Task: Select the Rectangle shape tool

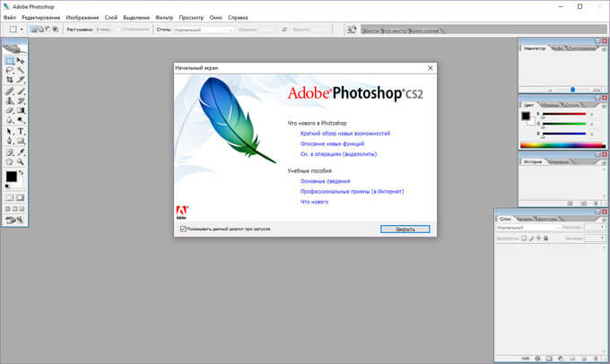Action: 21,141
